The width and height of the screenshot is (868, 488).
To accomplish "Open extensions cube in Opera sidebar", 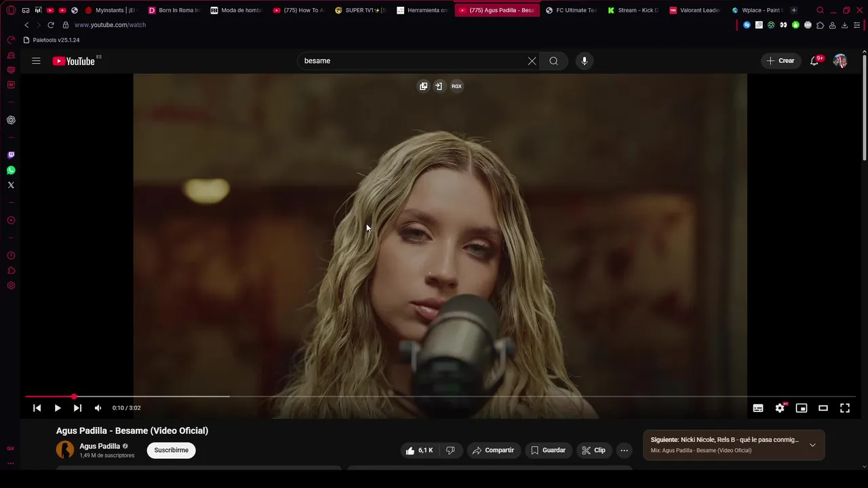I will (11, 270).
